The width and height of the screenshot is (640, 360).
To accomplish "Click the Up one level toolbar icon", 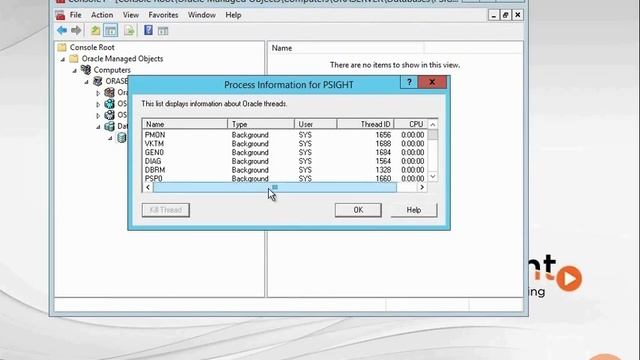I will click(95, 30).
